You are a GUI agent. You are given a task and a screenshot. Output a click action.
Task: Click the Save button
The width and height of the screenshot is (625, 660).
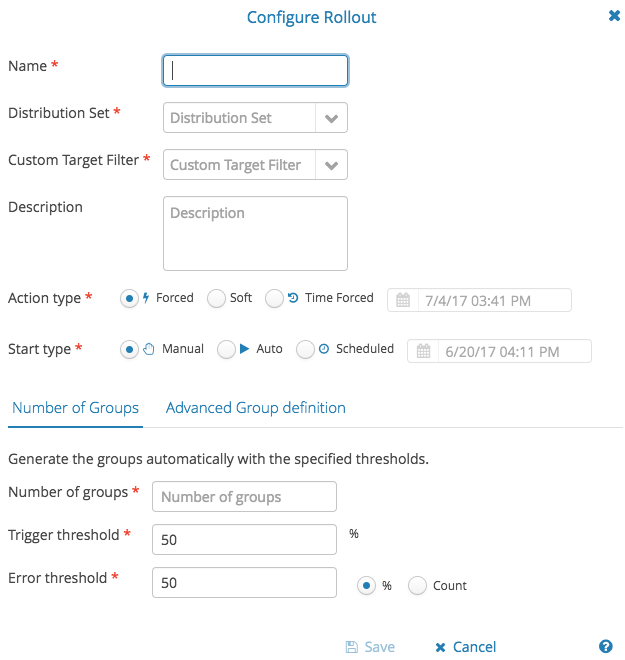[370, 647]
